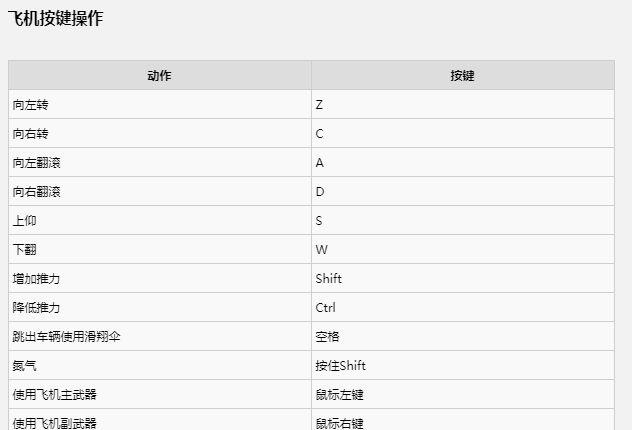Viewport: 632px width, 430px height.
Task: Click the Z key cell
Action: pos(319,104)
